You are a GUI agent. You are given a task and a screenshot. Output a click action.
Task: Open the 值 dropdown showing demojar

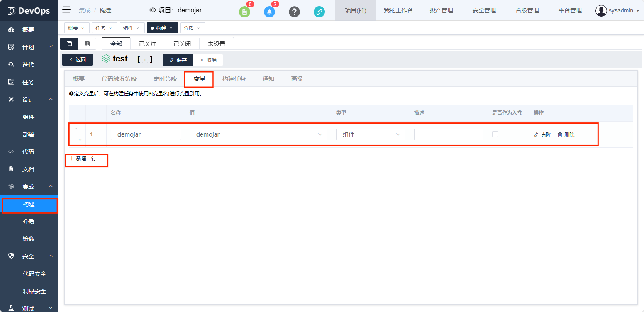tap(258, 134)
